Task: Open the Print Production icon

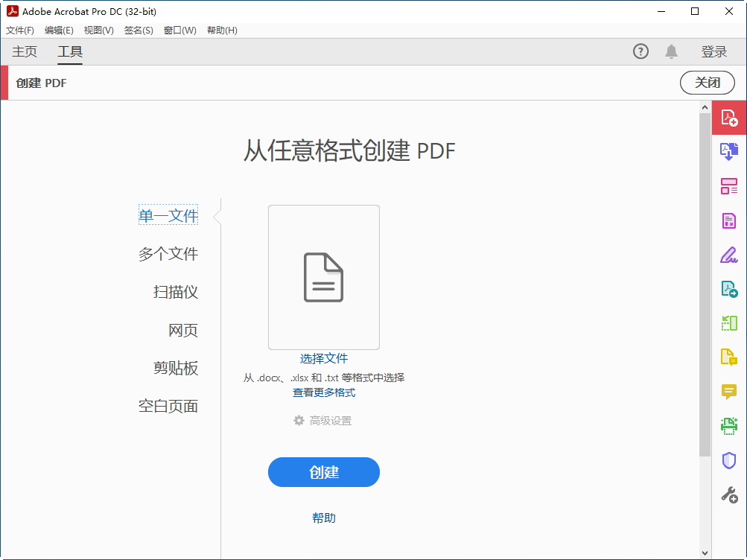Action: [728, 426]
